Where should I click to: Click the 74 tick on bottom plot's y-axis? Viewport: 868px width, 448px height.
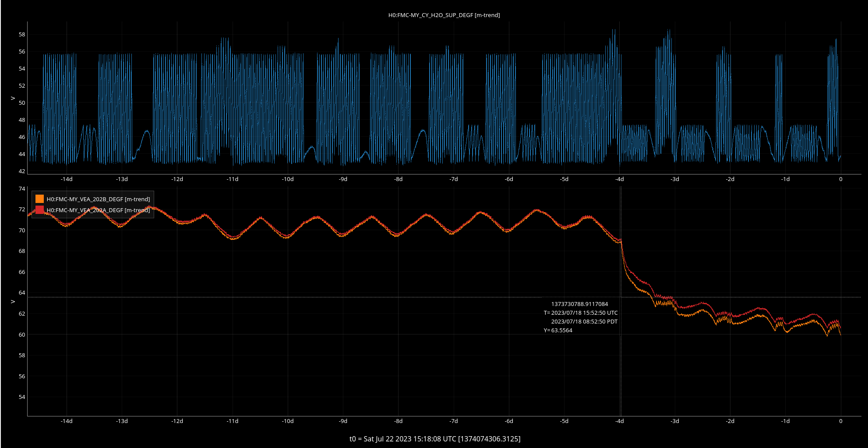22,188
